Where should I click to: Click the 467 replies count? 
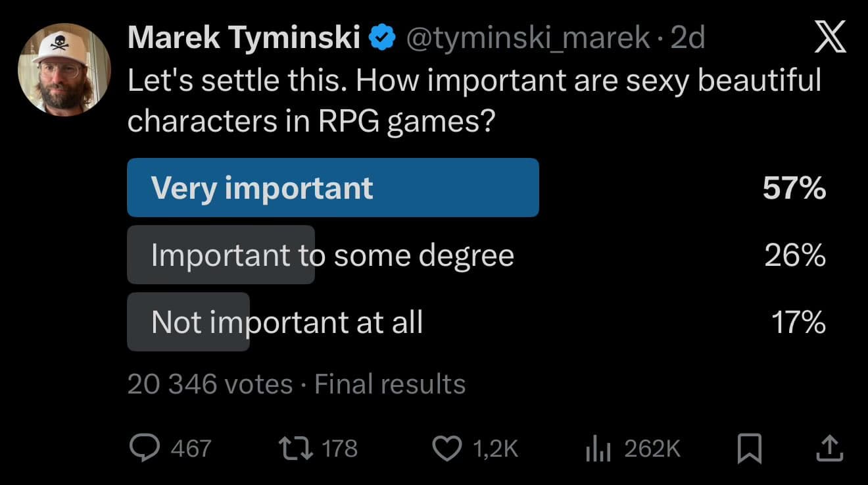point(191,449)
